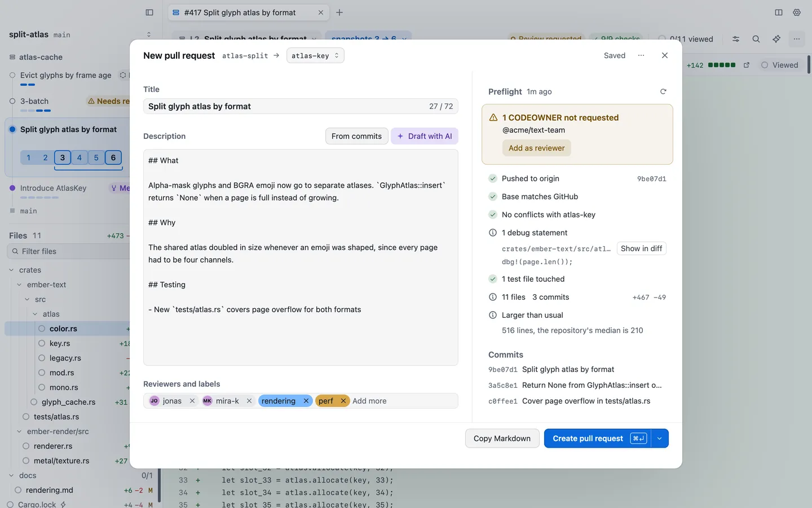Mark the diff file as Viewed

pyautogui.click(x=780, y=65)
